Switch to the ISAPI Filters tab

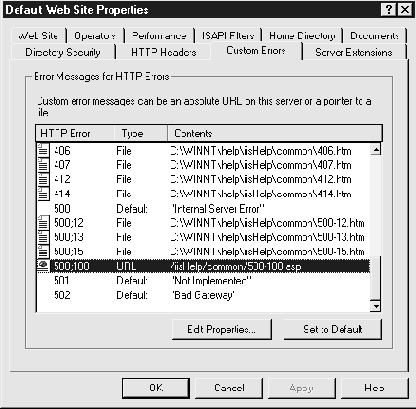click(x=228, y=36)
